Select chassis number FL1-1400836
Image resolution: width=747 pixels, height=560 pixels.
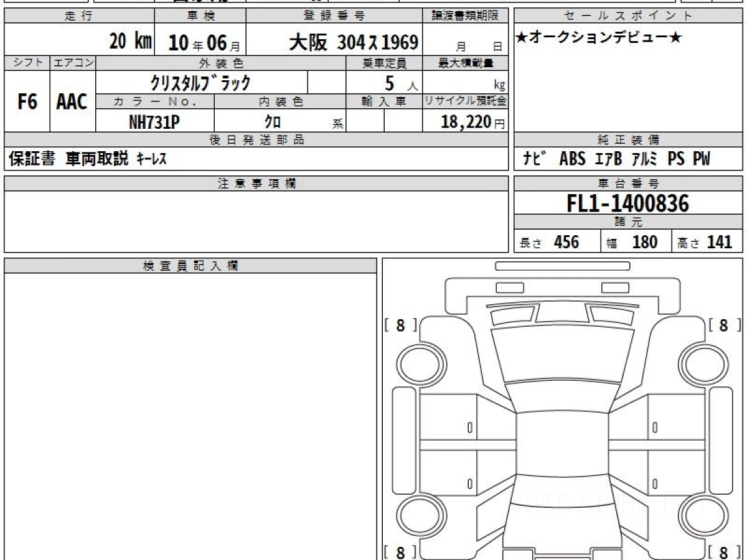(x=628, y=203)
